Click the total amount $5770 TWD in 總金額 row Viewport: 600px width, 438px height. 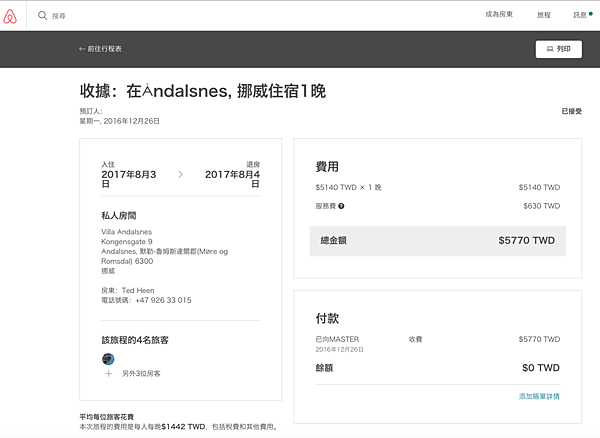(x=527, y=240)
